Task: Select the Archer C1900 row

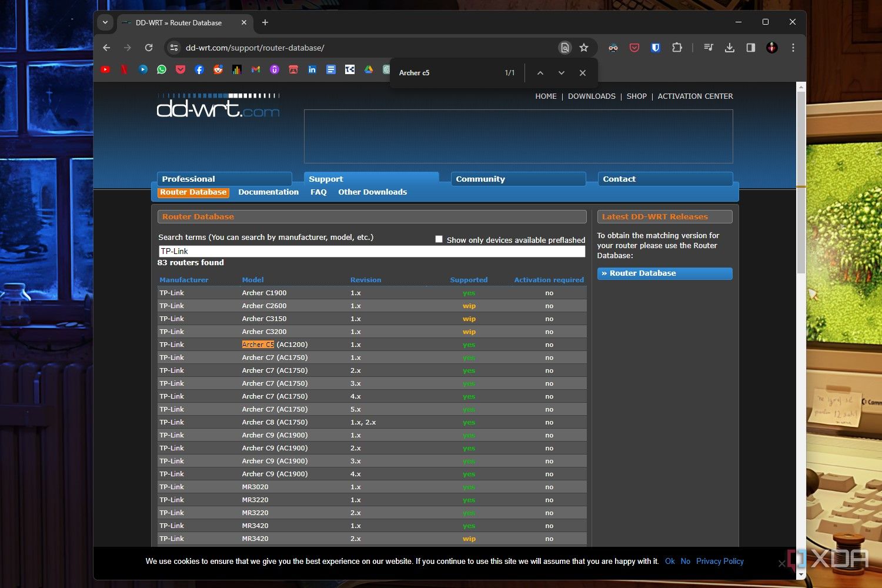Action: 372,293
